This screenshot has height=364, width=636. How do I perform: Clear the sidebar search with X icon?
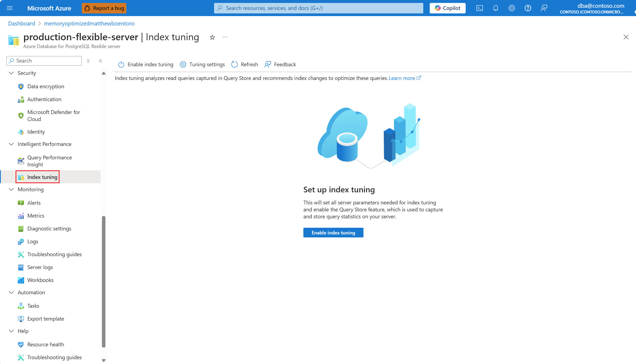[x=88, y=61]
